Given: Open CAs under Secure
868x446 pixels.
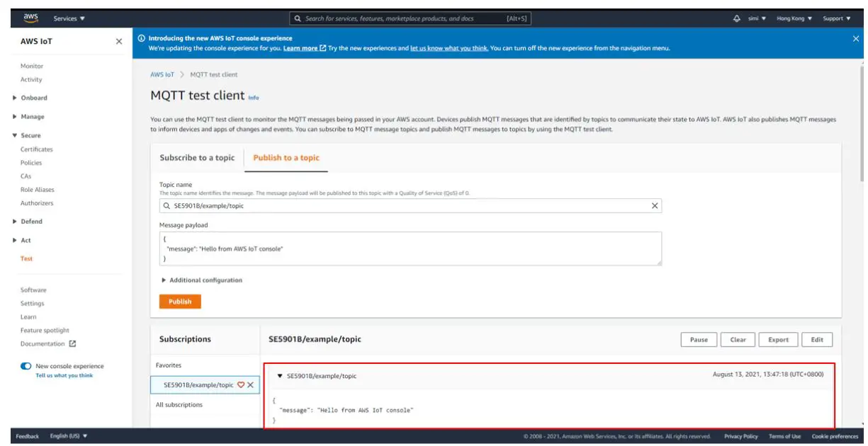Looking at the screenshot, I should 26,176.
